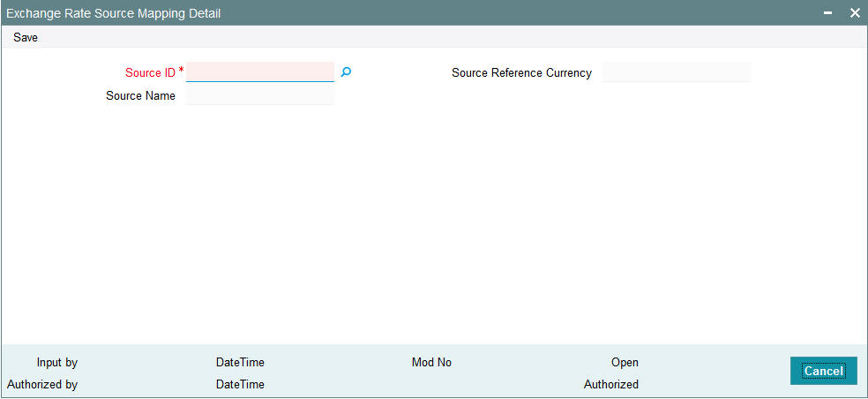
Task: Click the Source Reference Currency label
Action: point(521,72)
